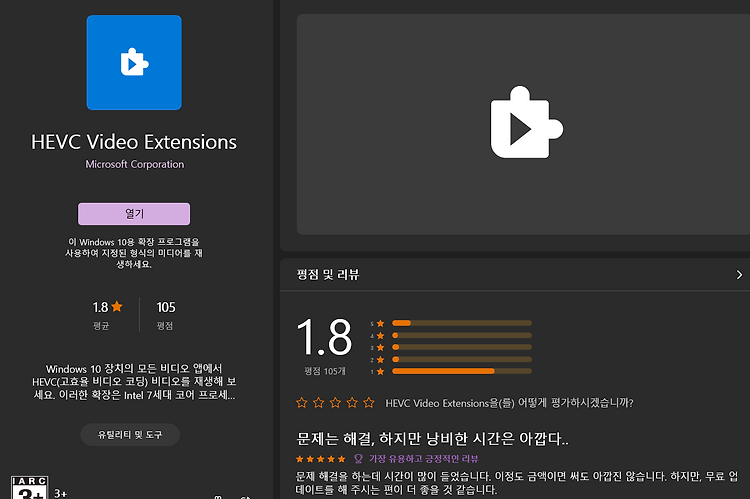The height and width of the screenshot is (499, 750).
Task: Rate the app two stars
Action: tap(319, 403)
